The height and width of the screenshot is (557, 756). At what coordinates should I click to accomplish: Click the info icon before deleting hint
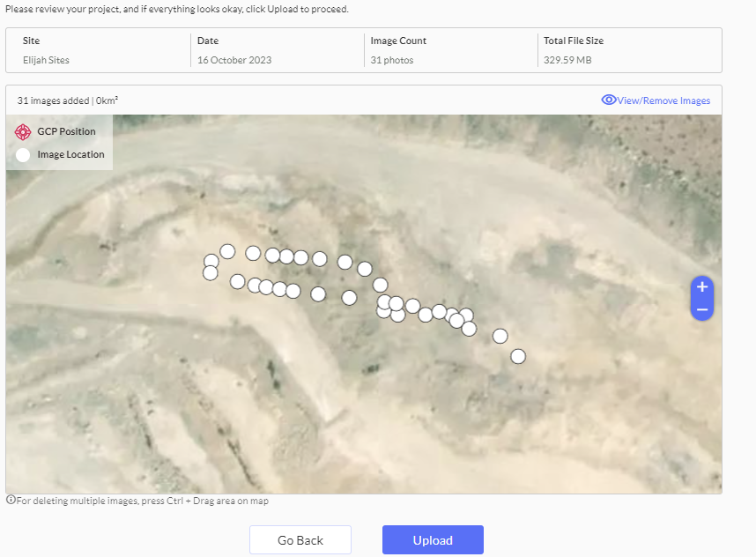pyautogui.click(x=11, y=501)
